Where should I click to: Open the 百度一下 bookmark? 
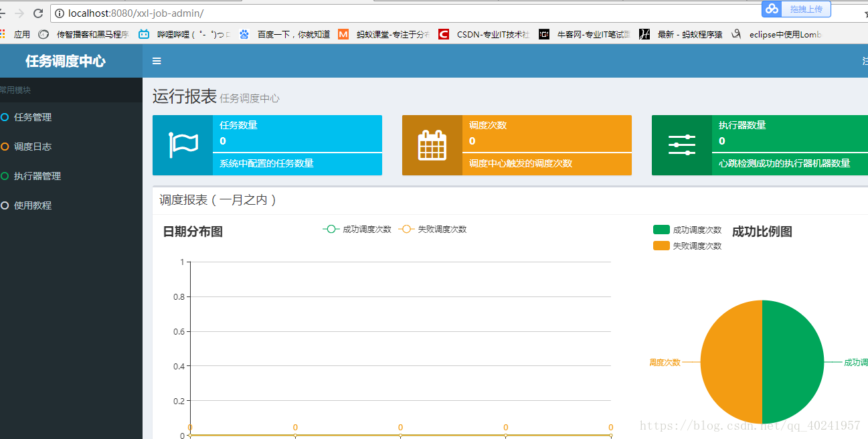coord(284,34)
